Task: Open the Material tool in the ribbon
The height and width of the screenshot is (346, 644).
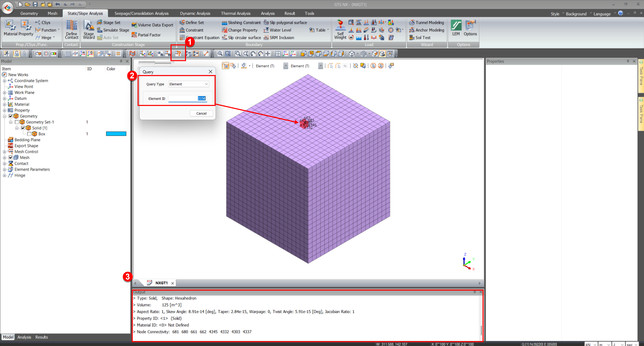Action: 11,28
